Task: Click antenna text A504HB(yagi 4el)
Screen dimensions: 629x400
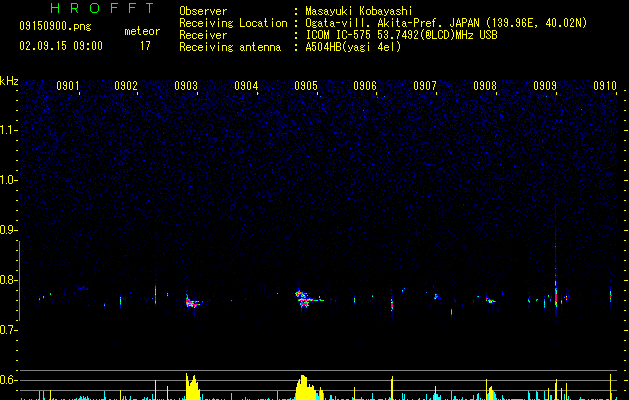Action: (353, 47)
